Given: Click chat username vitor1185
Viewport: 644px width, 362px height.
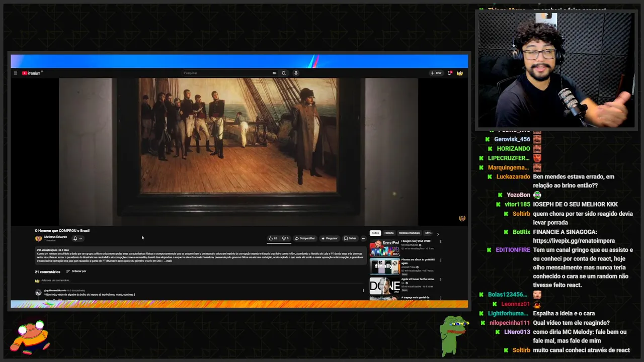Looking at the screenshot, I should (x=517, y=205).
